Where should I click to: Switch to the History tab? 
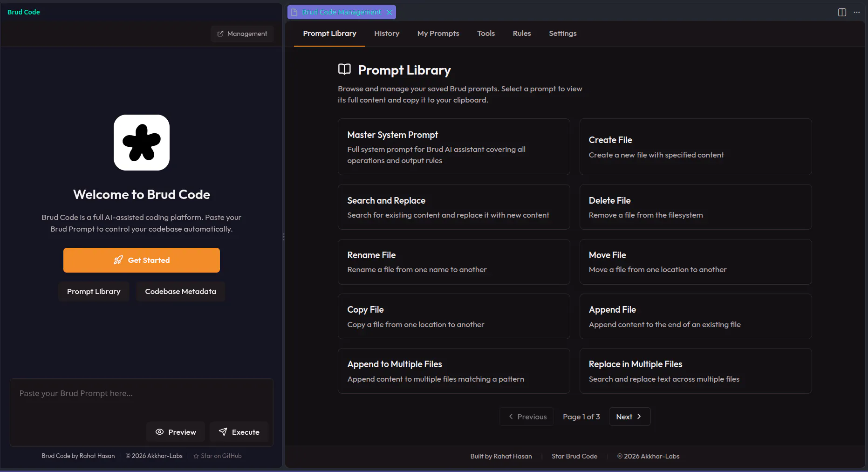387,34
